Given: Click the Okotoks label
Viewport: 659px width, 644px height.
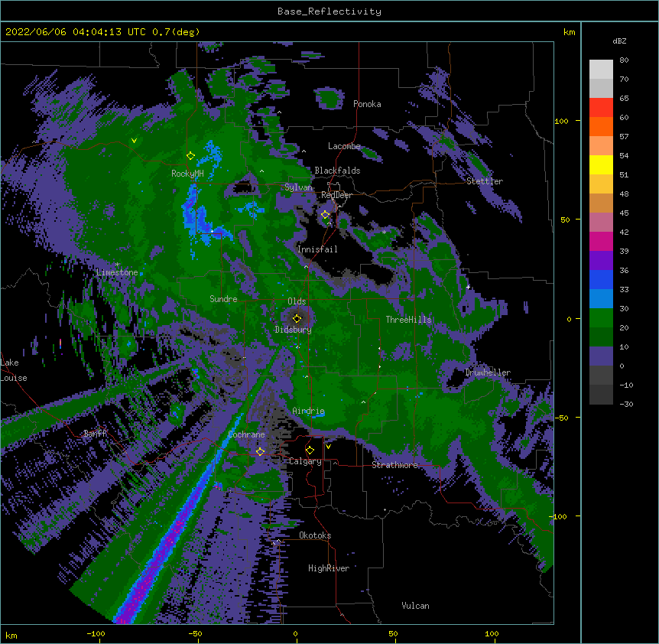Looking at the screenshot, I should click(x=315, y=535).
